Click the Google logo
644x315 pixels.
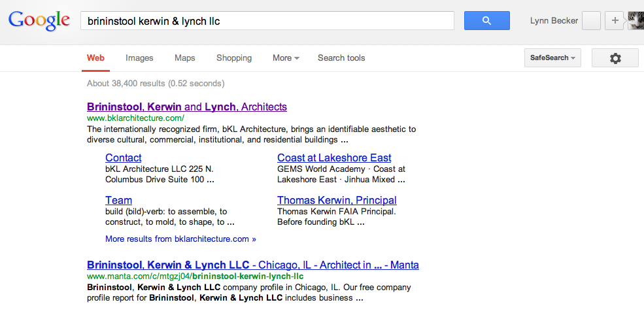point(39,20)
